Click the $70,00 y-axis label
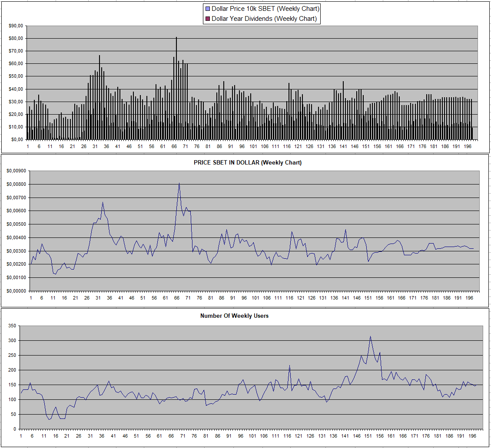The image size is (491, 448). [16, 51]
